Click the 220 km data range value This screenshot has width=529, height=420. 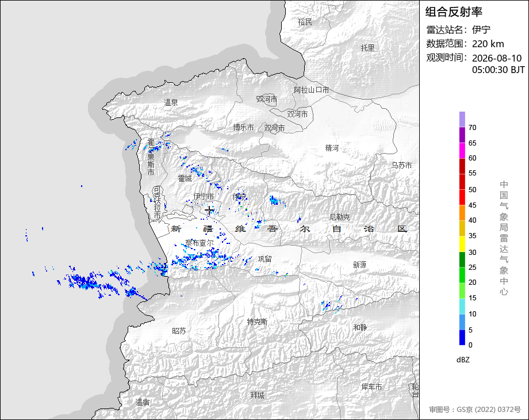[488, 44]
